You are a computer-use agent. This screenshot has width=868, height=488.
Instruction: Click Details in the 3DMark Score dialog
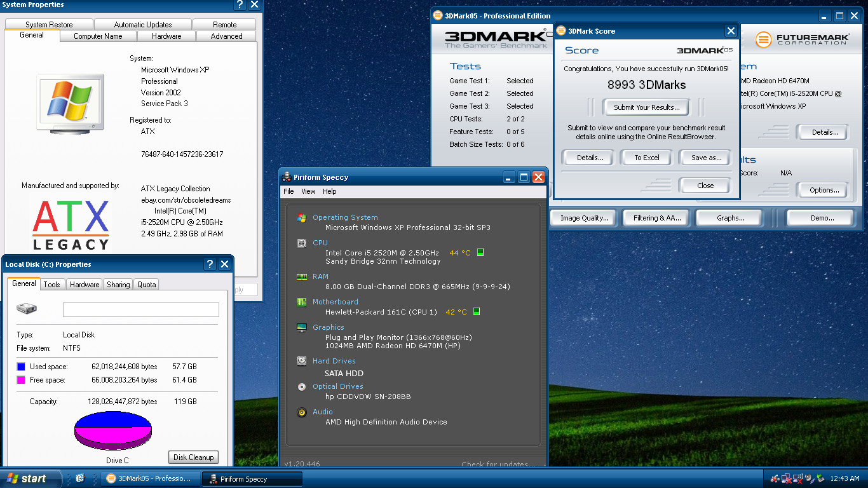[x=590, y=158]
